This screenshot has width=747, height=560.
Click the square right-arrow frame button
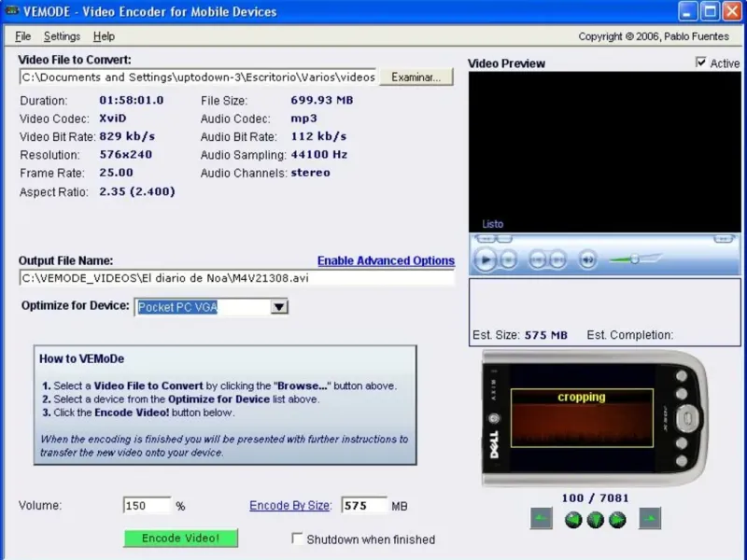(650, 519)
